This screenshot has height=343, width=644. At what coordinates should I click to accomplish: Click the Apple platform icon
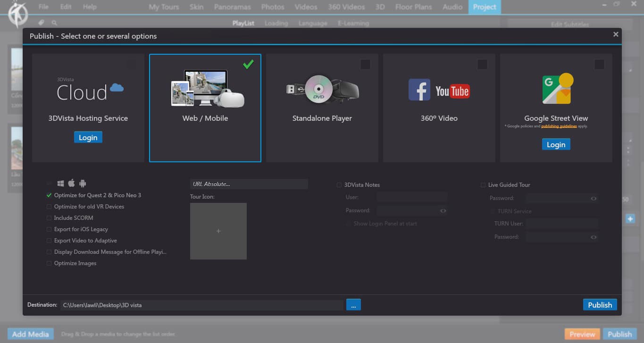72,183
